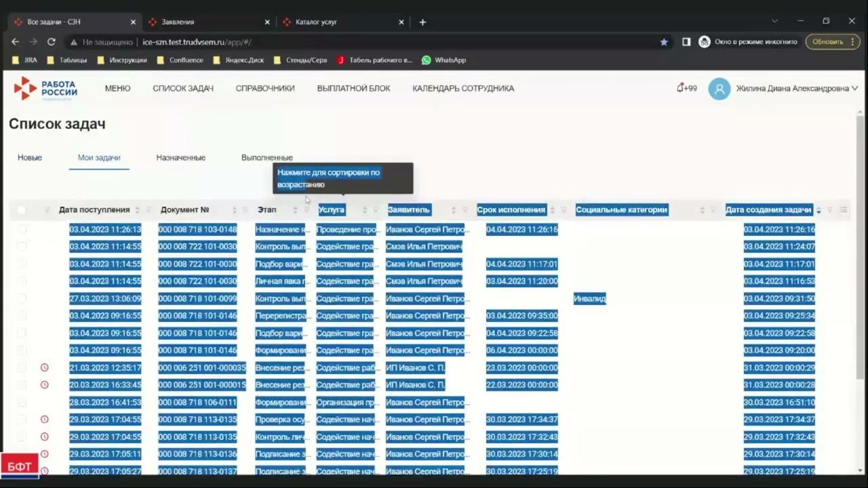Screen dimensions: 868x488
Task: Switch to the Заявления browser tab
Action: (209, 22)
